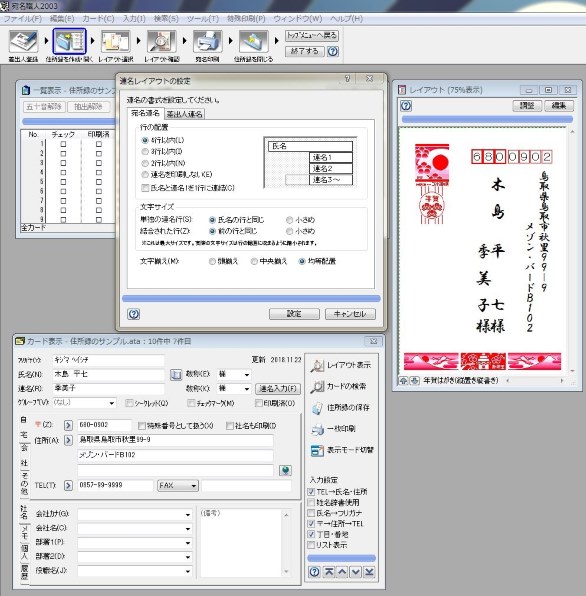Open the layout confirmation magnifier icon
Viewport: 586px width, 596px height.
162,41
